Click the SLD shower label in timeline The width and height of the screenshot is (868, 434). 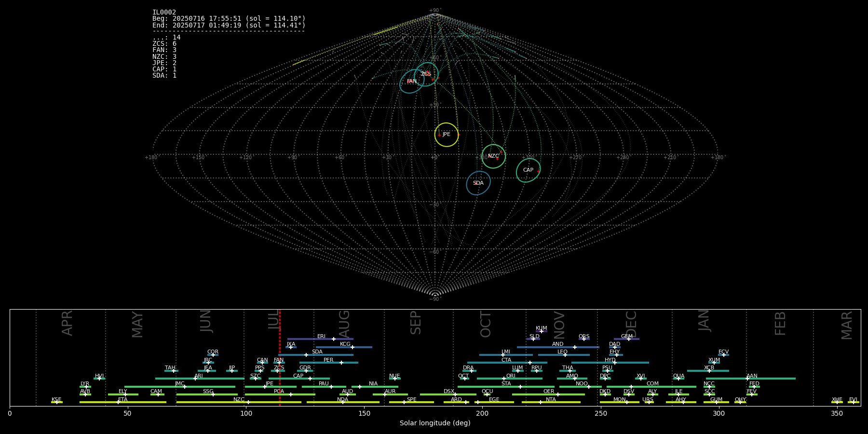534,337
